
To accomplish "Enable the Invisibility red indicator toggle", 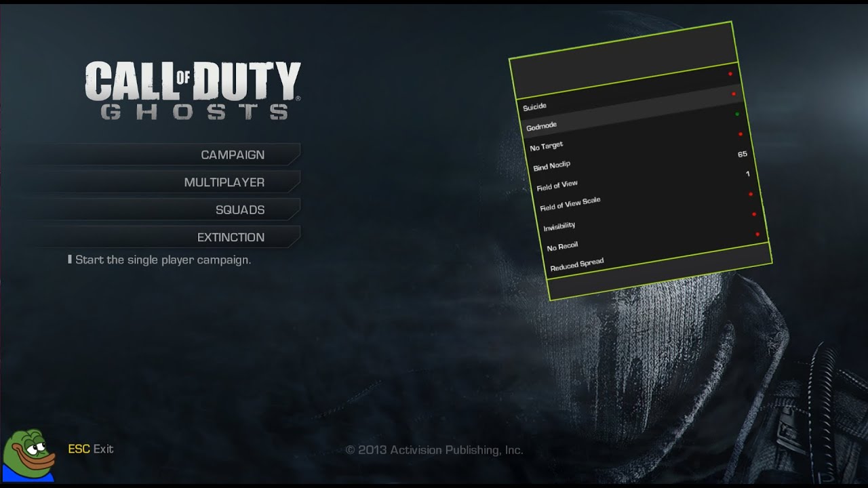I will (751, 195).
